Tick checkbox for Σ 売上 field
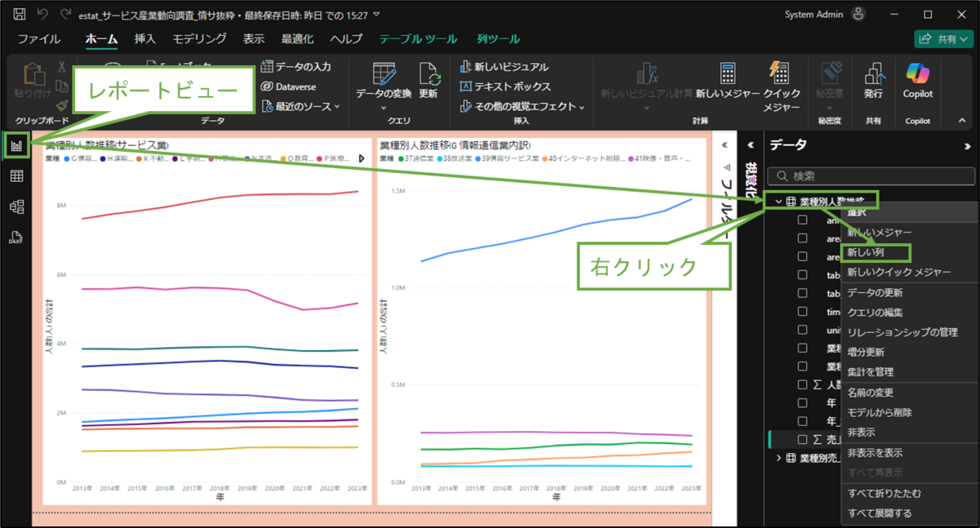 [x=803, y=439]
